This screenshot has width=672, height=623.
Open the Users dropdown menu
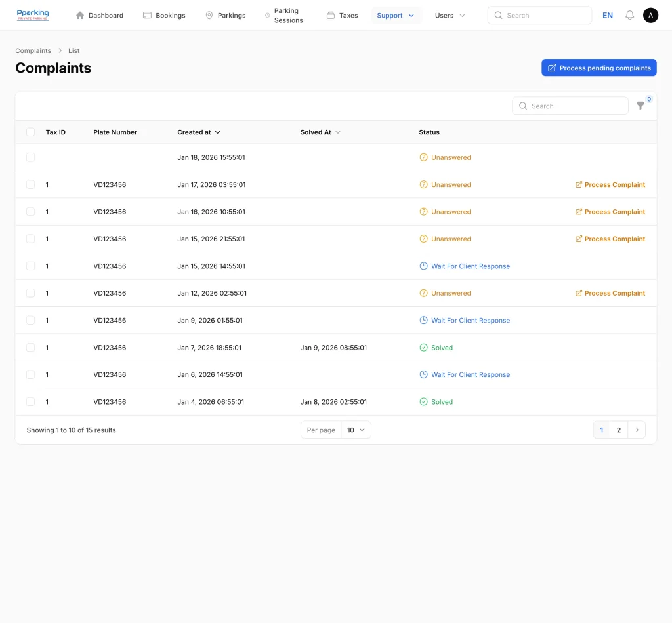click(x=450, y=15)
